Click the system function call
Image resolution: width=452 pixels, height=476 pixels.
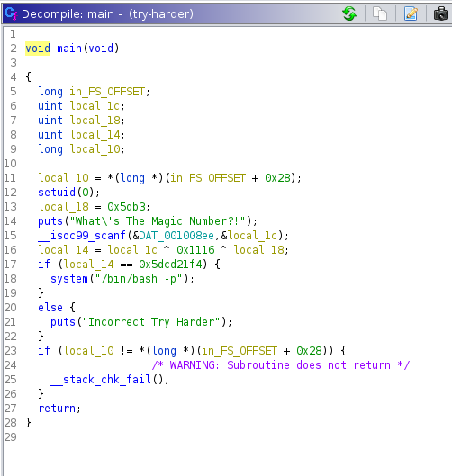coord(69,278)
